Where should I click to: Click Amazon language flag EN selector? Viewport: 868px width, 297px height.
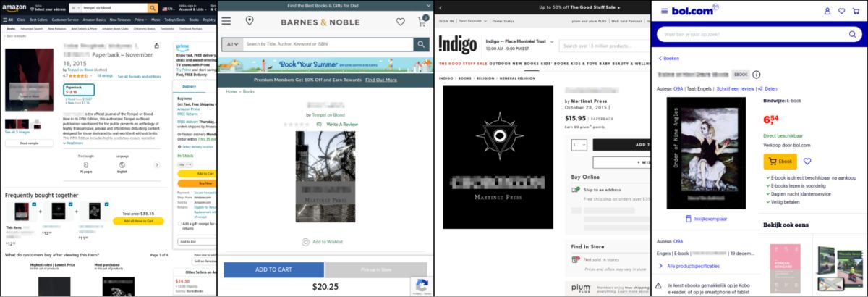click(168, 8)
